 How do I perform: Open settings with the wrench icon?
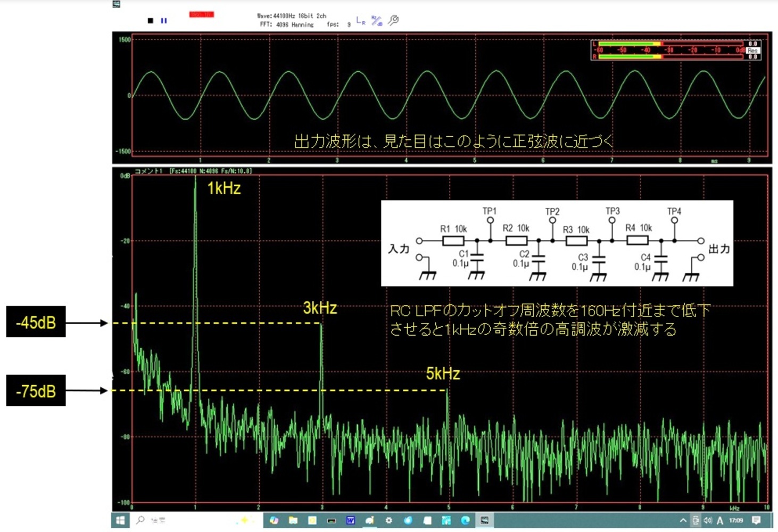[393, 20]
